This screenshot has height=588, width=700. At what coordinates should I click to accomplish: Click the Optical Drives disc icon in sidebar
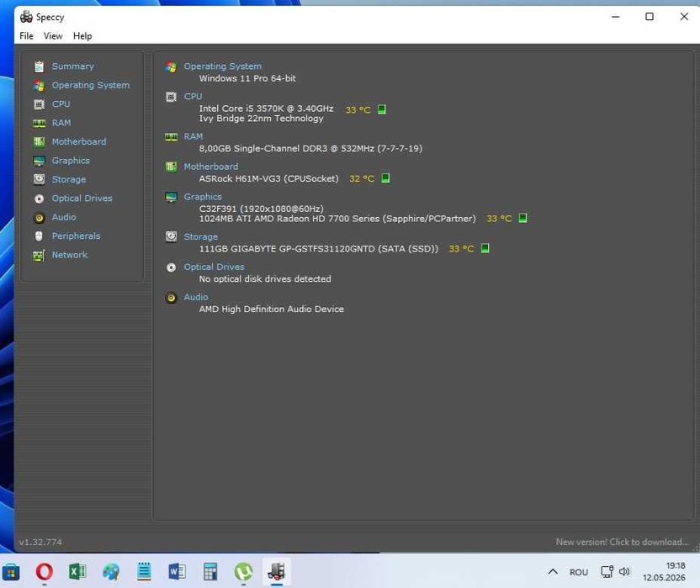[x=39, y=199]
